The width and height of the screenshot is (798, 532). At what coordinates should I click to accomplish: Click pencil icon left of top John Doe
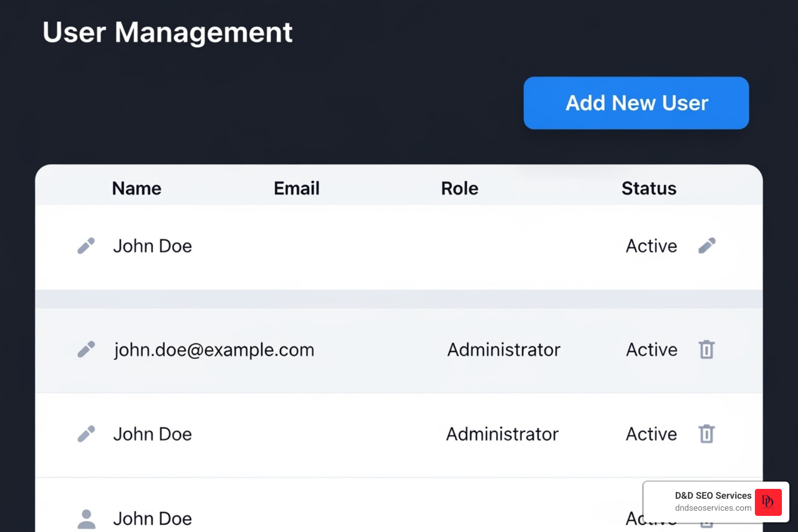[86, 246]
